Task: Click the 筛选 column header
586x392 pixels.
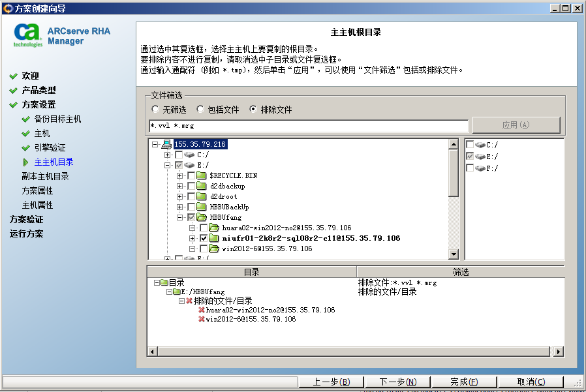Action: coord(461,272)
